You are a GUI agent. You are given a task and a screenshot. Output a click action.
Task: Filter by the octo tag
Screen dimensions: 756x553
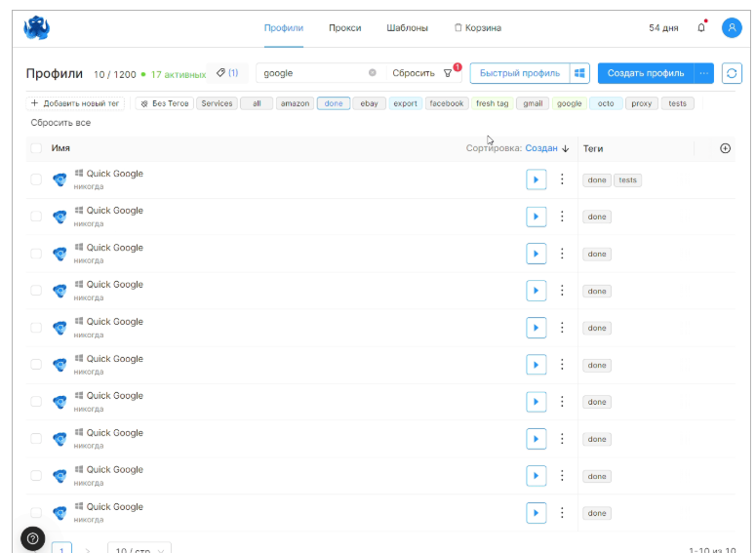click(x=606, y=103)
